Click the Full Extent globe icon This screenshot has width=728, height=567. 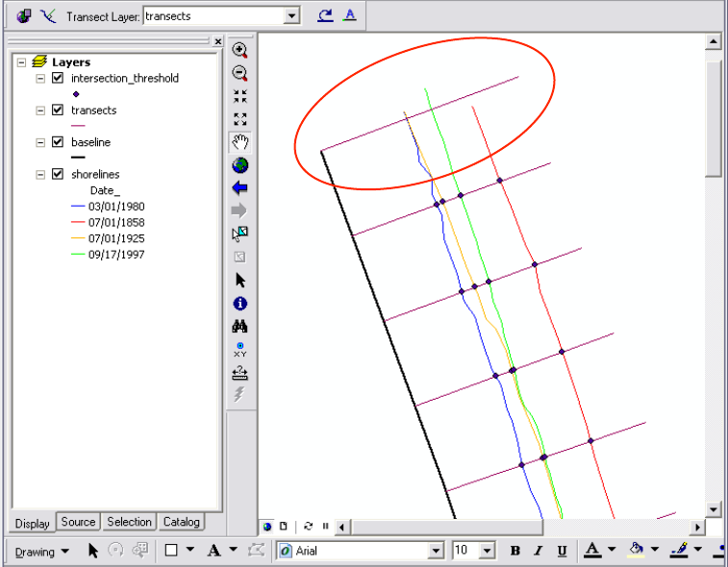click(240, 165)
